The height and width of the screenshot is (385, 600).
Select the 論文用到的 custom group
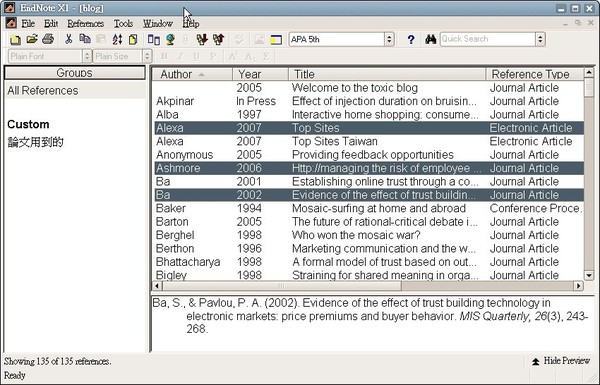coord(36,142)
